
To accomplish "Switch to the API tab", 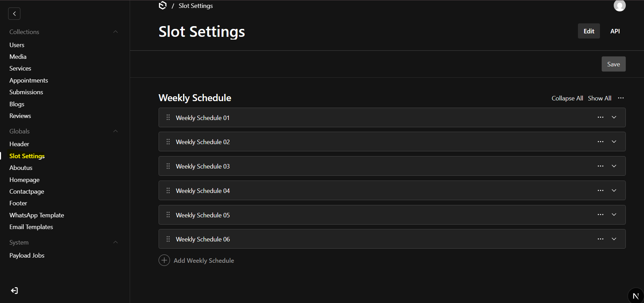I will [x=615, y=31].
